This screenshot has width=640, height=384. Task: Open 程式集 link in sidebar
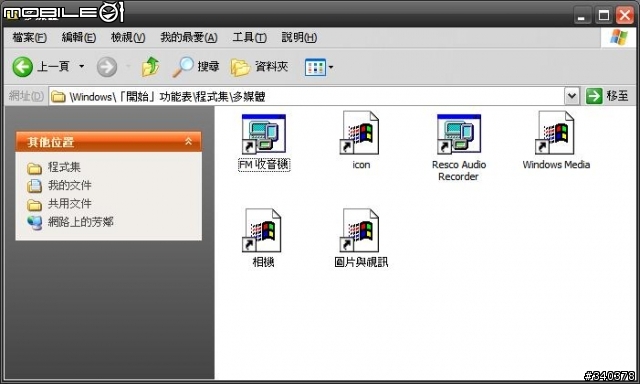[64, 167]
